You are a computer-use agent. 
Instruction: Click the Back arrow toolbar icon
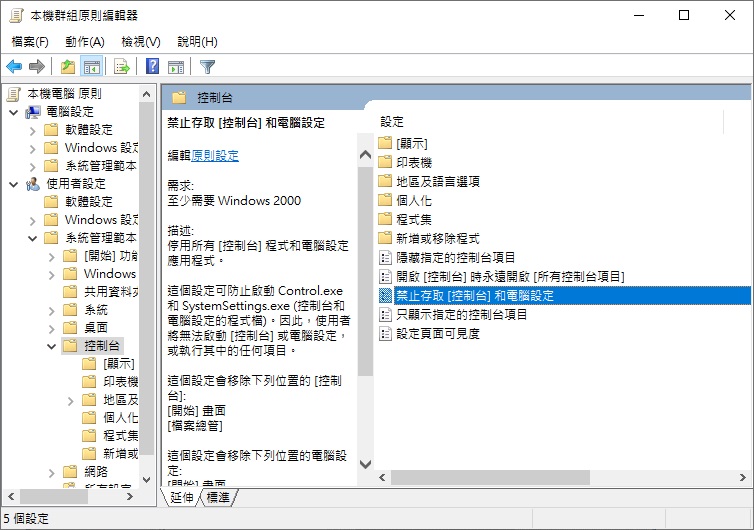14,67
